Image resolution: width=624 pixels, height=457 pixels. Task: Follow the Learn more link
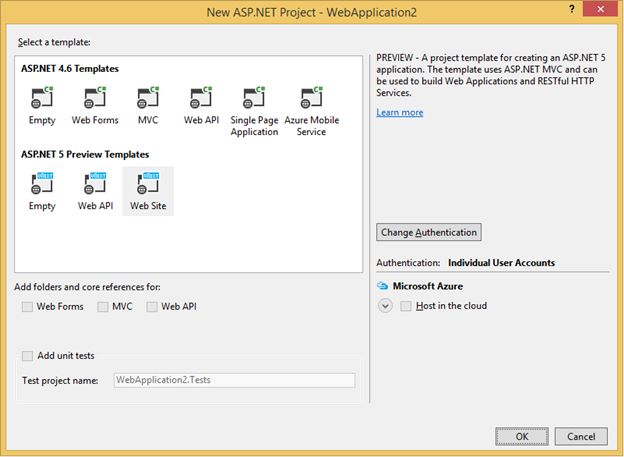point(400,113)
